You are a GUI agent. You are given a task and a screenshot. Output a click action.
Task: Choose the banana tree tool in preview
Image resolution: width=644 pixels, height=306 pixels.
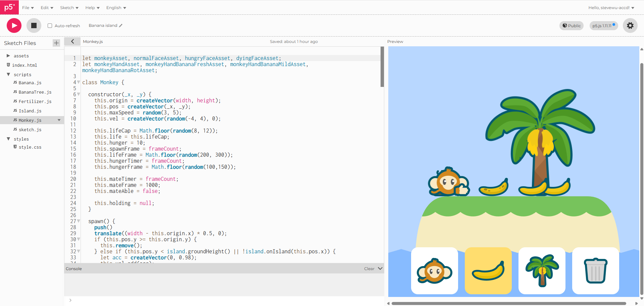(542, 271)
